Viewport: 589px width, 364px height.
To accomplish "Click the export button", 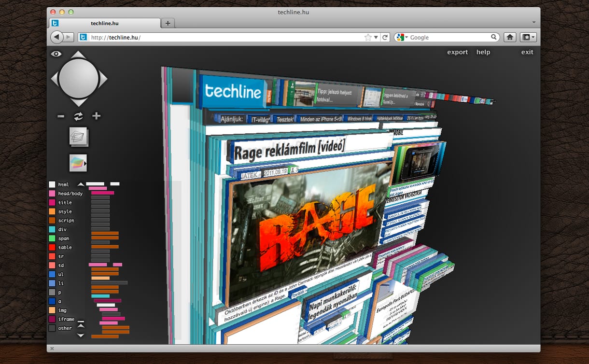I will coord(458,52).
